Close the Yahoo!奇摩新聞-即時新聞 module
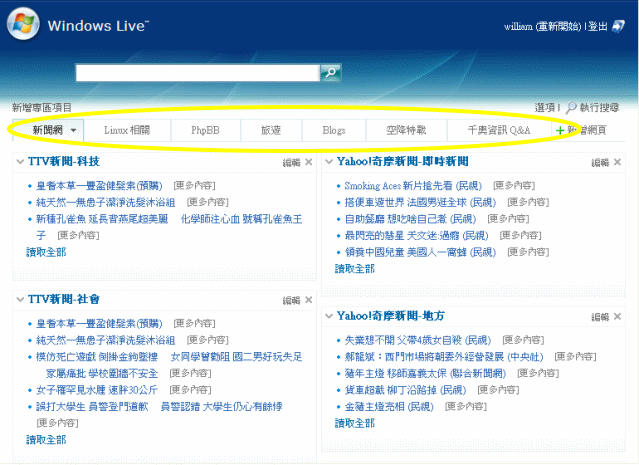The height and width of the screenshot is (465, 639). click(x=617, y=162)
